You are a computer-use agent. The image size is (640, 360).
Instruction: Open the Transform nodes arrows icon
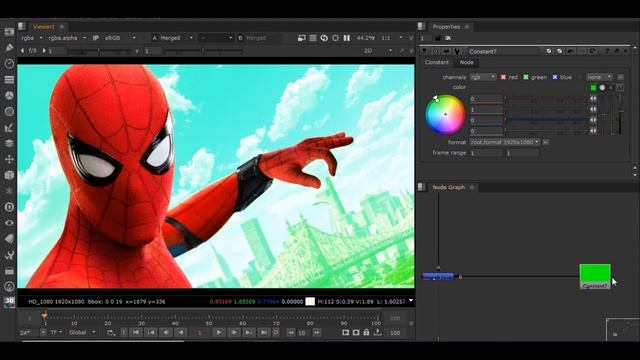point(9,159)
